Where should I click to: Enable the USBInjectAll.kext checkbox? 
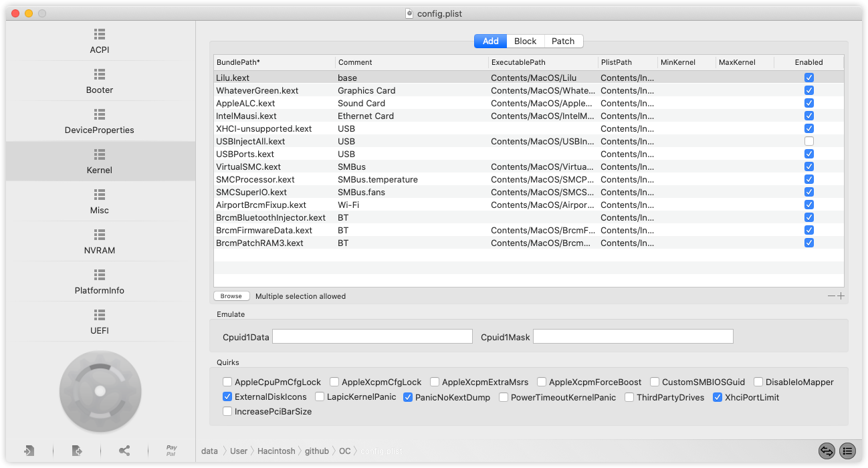pyautogui.click(x=809, y=141)
